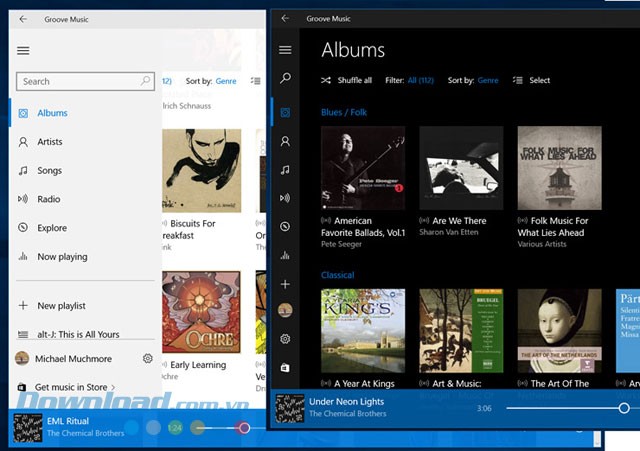The image size is (640, 451).
Task: Click the Store bag icon in dark sidebar
Action: coord(285,368)
